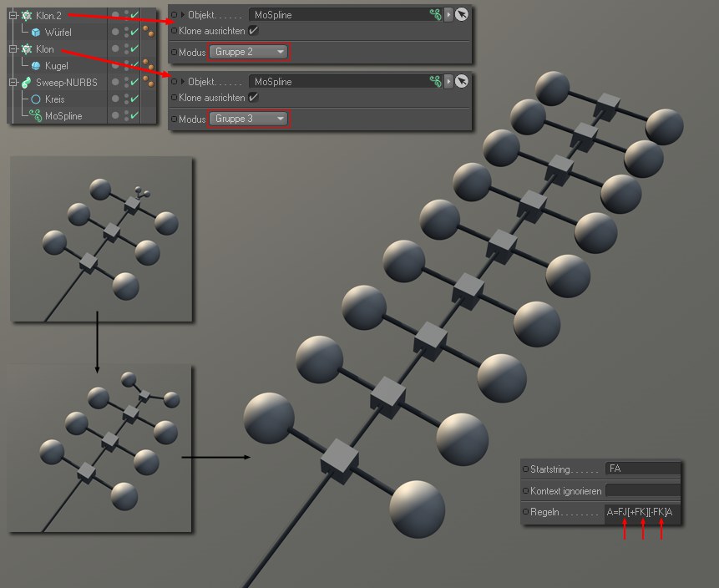Open the Modus dropdown showing Gruppe 2

pyautogui.click(x=249, y=52)
